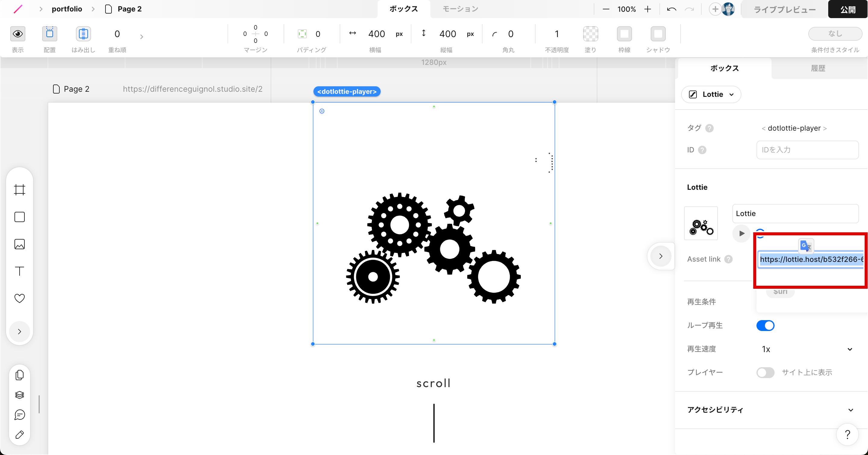Screen dimensions: 868x455
Task: Open ライブプレビュー
Action: (785, 9)
